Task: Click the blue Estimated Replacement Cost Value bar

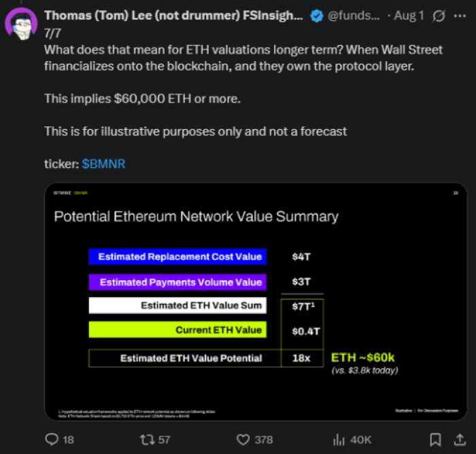Action: pos(177,257)
